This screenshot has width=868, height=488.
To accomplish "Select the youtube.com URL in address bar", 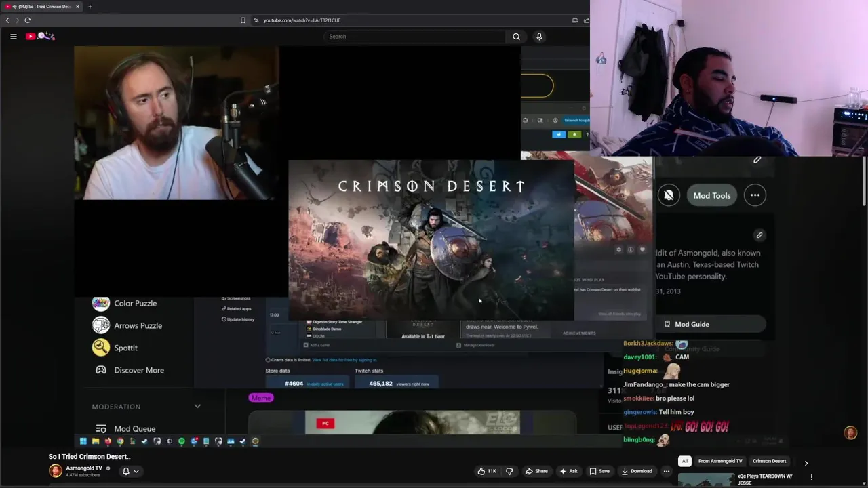I will click(302, 20).
